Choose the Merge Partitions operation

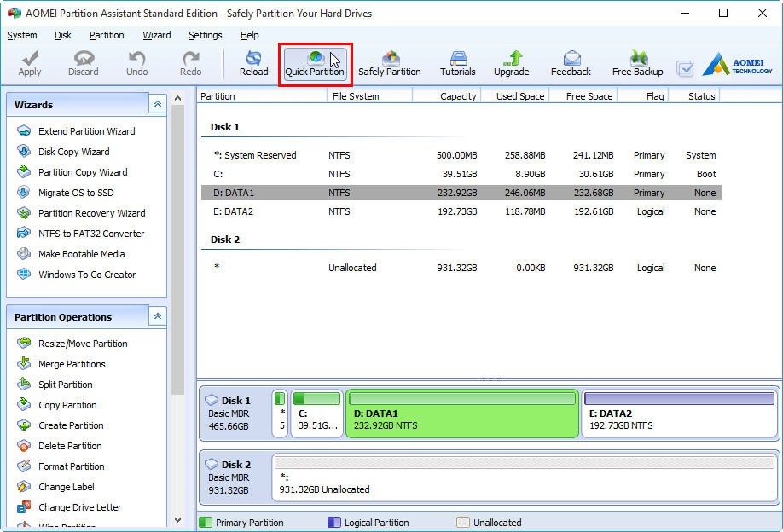pos(72,364)
